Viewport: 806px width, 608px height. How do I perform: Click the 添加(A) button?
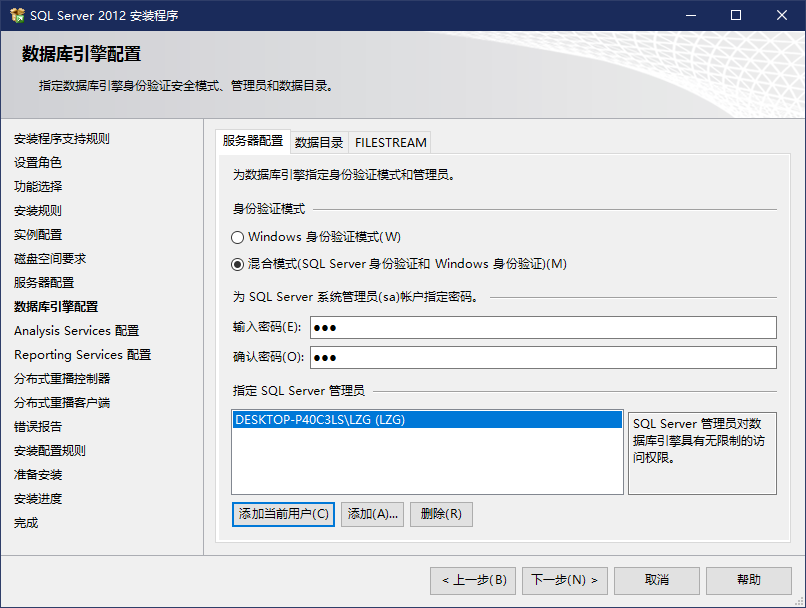tap(371, 514)
